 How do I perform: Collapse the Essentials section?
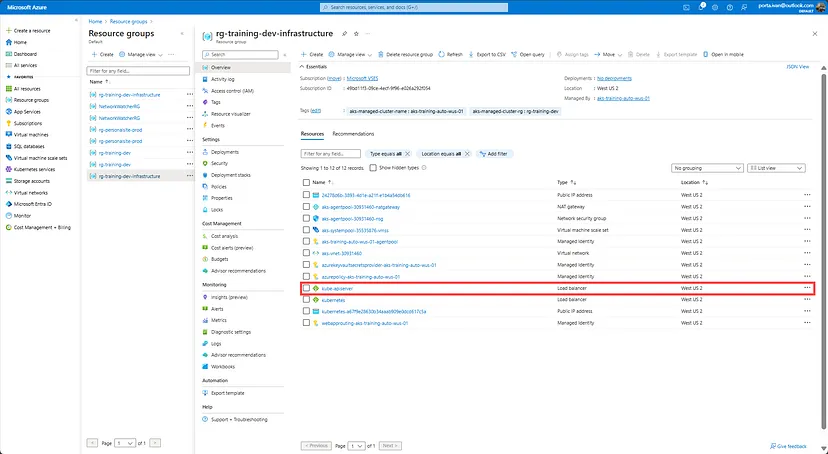pyautogui.click(x=314, y=67)
